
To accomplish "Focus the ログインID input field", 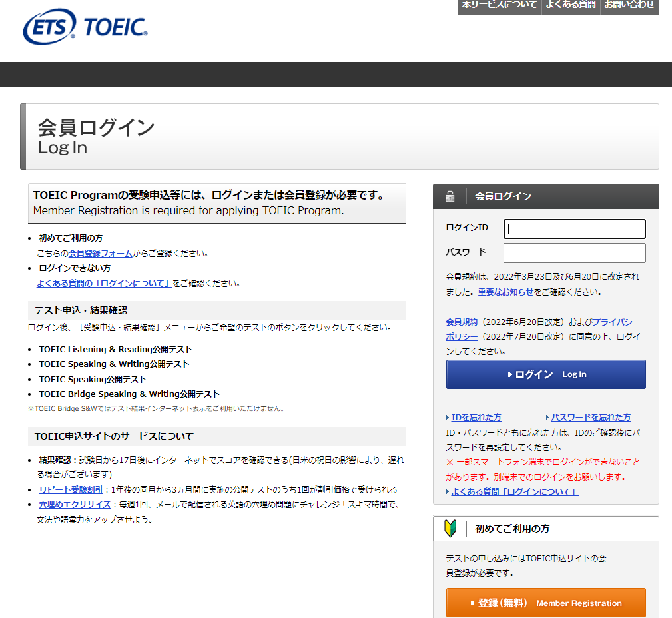I will (574, 229).
